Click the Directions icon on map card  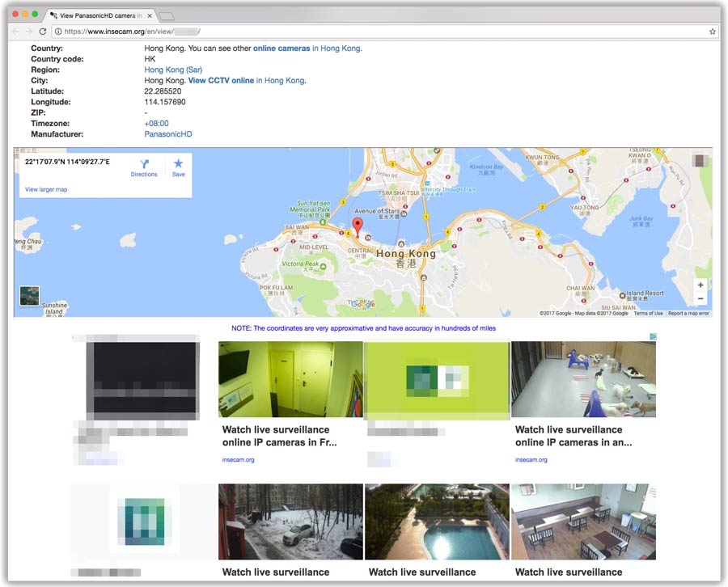(x=144, y=164)
